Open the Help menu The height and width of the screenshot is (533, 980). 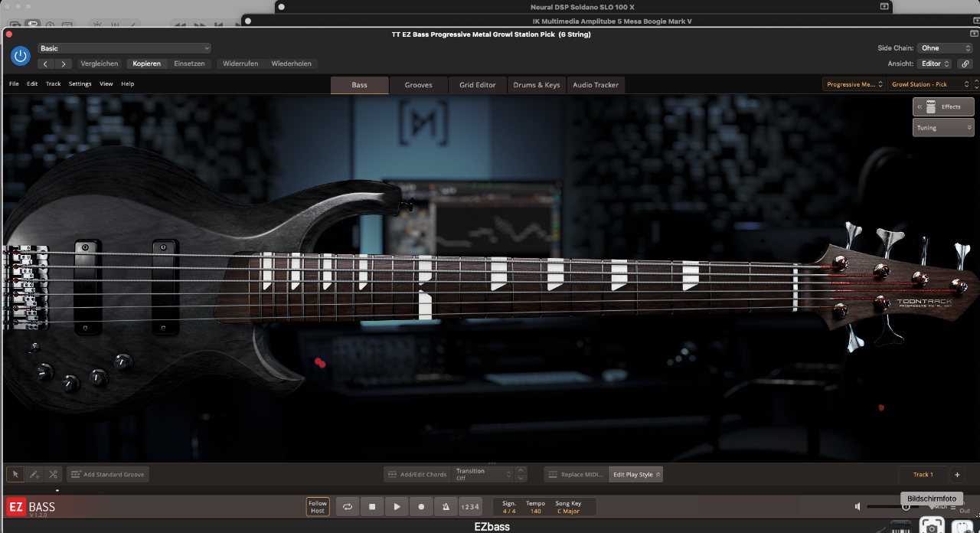(127, 83)
